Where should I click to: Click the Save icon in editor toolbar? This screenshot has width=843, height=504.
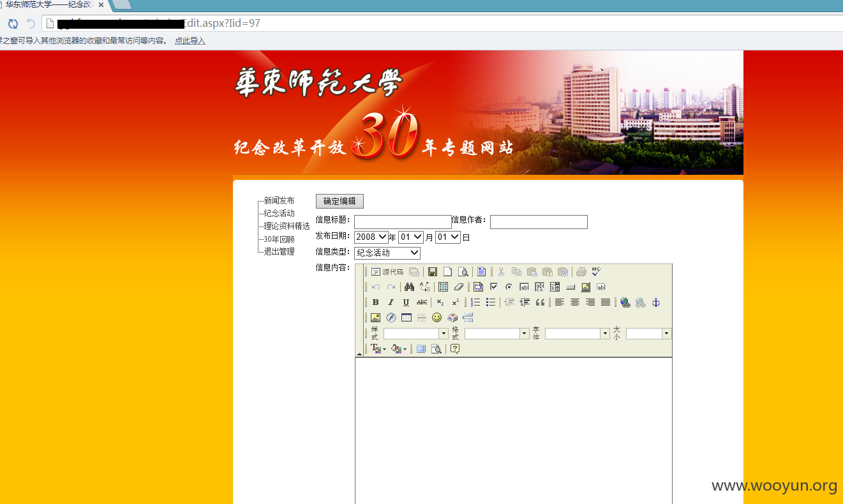[x=433, y=272]
